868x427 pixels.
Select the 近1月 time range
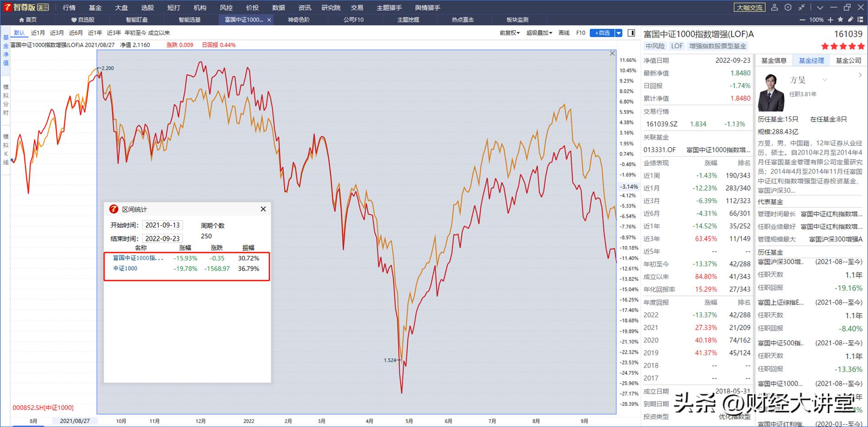38,33
